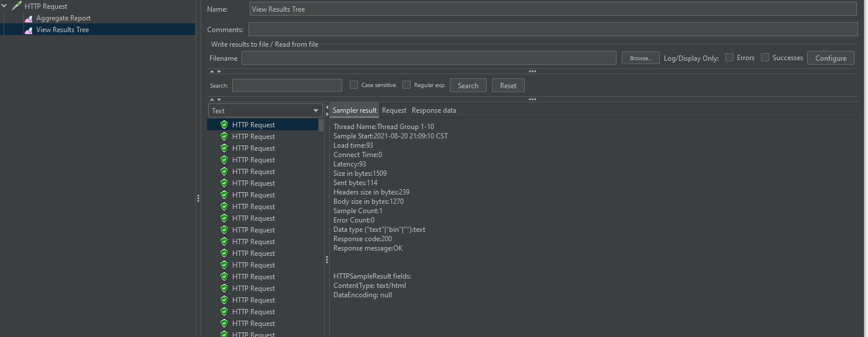Click the vertical splitter dots beside result list
The width and height of the screenshot is (868, 337).
pyautogui.click(x=326, y=259)
